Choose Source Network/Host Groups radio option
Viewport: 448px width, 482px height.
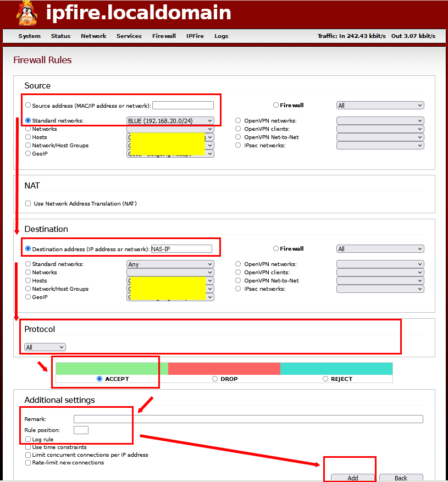pyautogui.click(x=28, y=145)
